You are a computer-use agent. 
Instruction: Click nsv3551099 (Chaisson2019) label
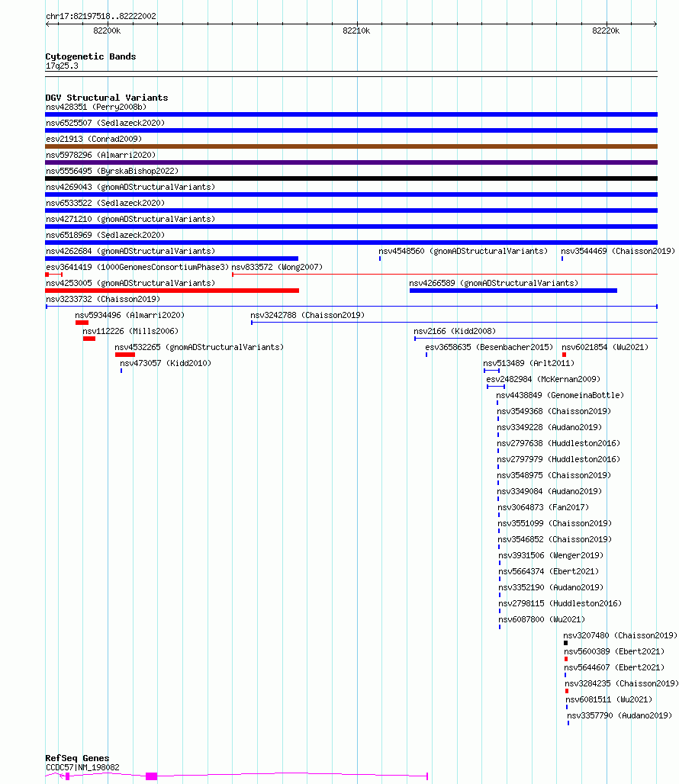pyautogui.click(x=555, y=523)
